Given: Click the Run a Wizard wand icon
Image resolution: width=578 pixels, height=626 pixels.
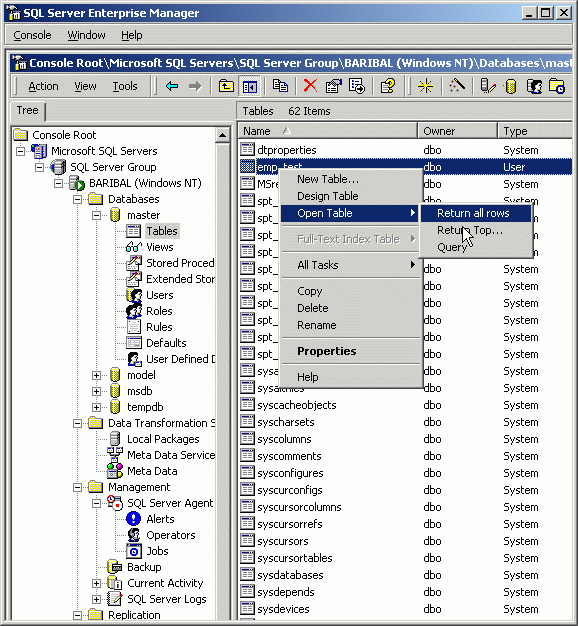Looking at the screenshot, I should point(457,86).
